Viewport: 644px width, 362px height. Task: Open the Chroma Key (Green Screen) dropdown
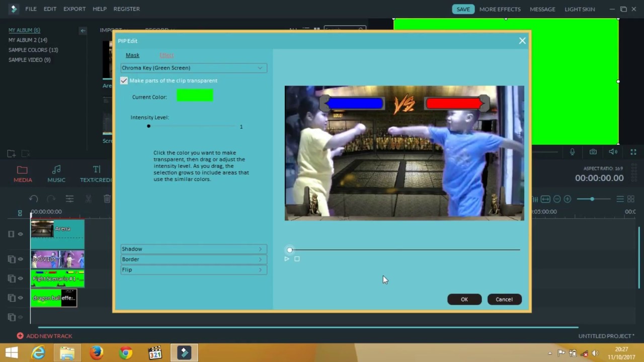[194, 68]
